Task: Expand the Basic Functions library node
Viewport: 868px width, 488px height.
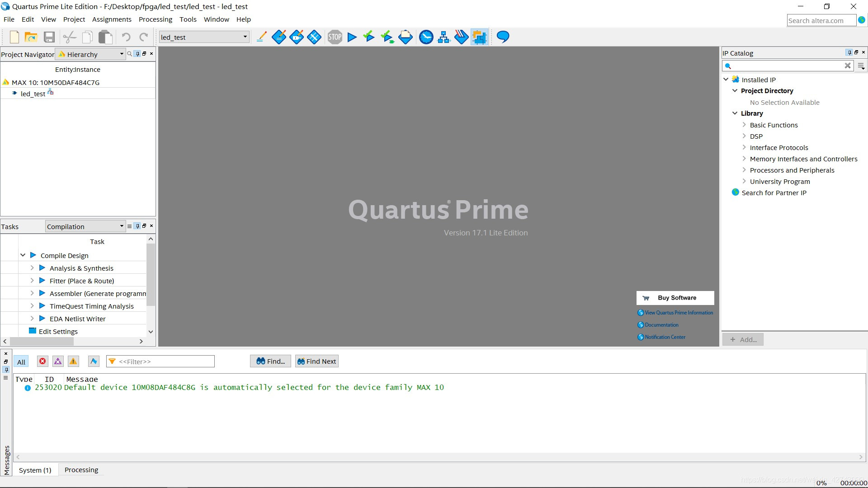Action: 744,125
